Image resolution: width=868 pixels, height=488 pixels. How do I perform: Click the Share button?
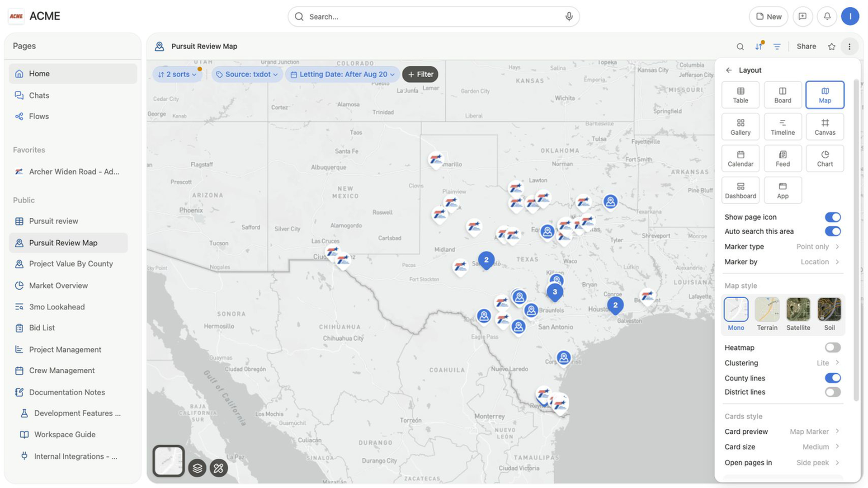click(806, 47)
